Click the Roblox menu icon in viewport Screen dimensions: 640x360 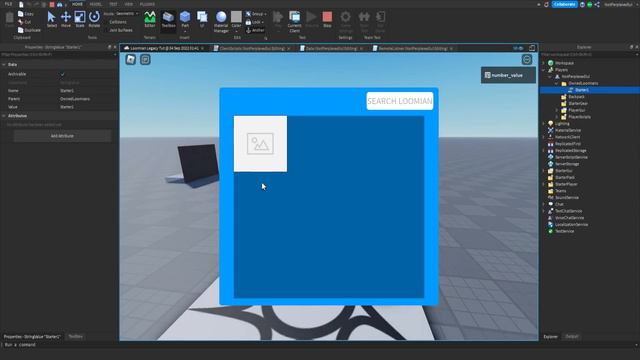pos(131,60)
